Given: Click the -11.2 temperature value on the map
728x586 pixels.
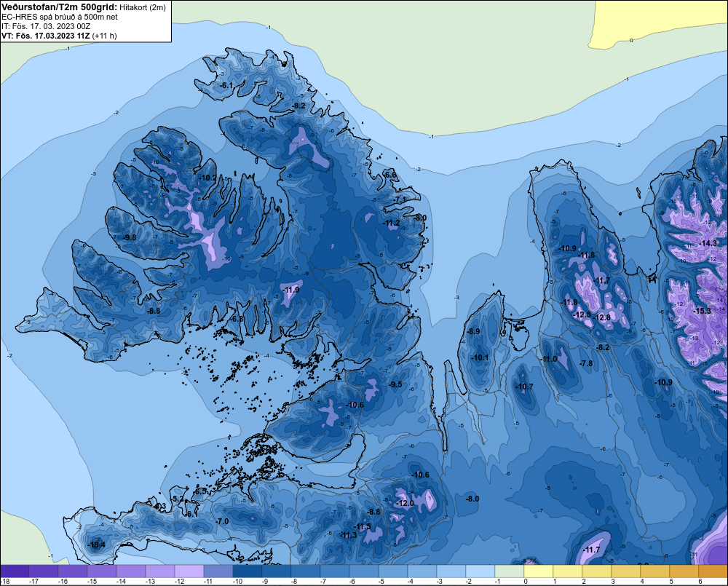Looking at the screenshot, I should point(391,223).
